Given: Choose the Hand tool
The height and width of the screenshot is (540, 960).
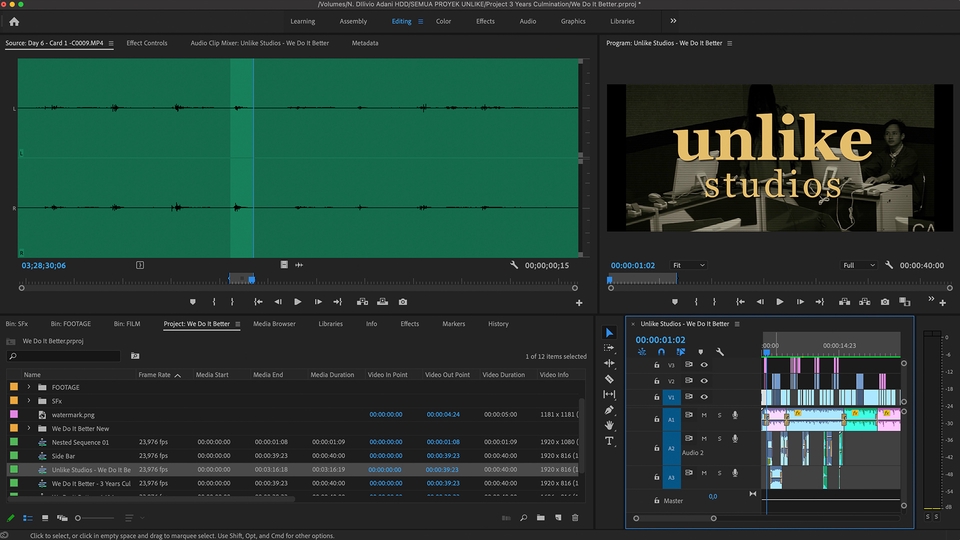Looking at the screenshot, I should (x=609, y=425).
